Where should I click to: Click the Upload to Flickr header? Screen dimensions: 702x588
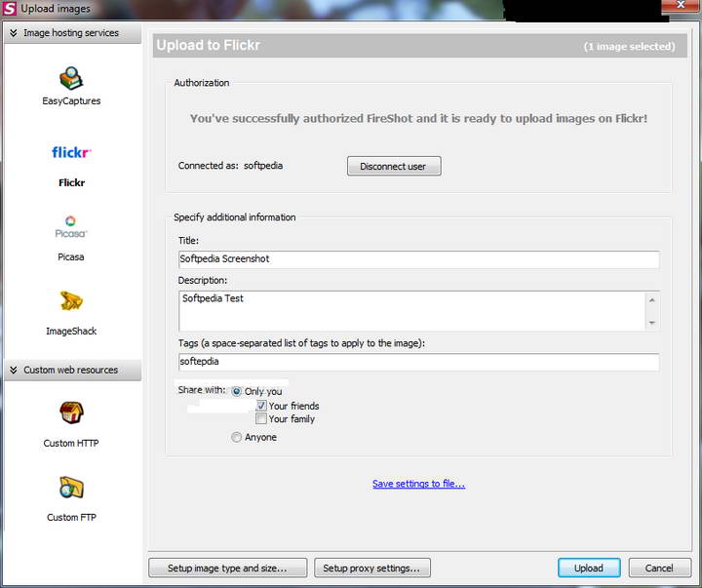(209, 45)
